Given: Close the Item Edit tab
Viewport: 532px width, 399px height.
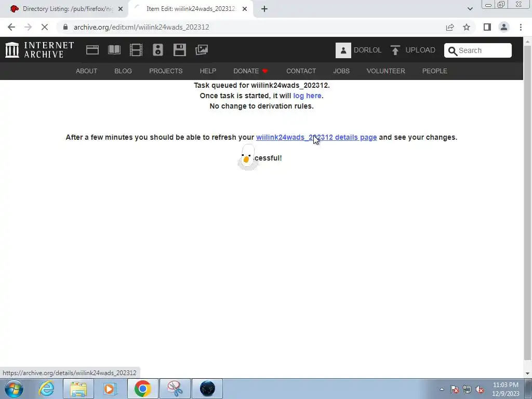Looking at the screenshot, I should (x=245, y=9).
